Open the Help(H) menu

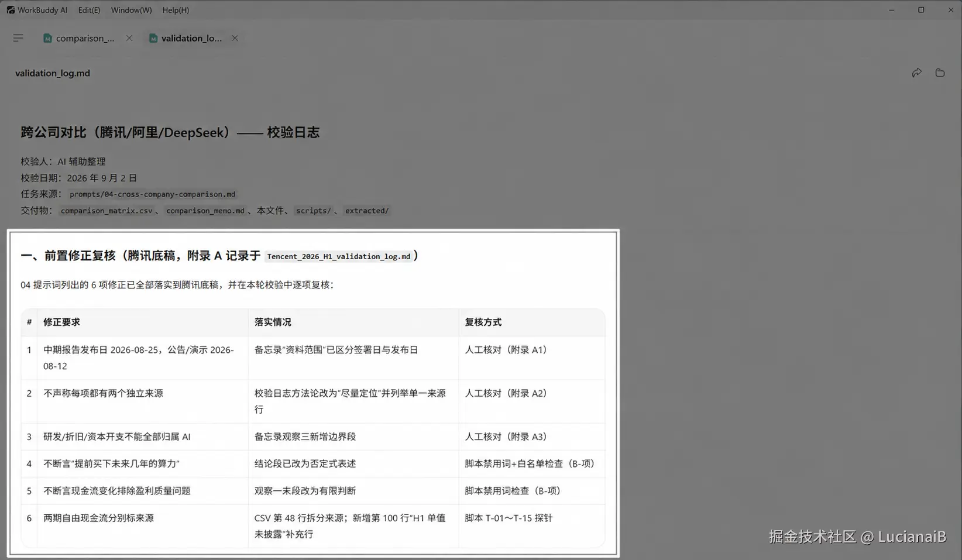point(176,10)
